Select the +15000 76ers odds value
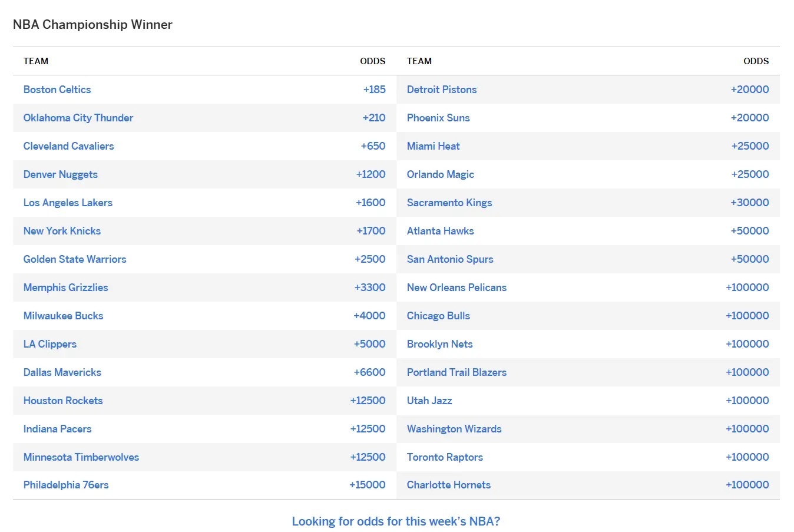 [368, 485]
